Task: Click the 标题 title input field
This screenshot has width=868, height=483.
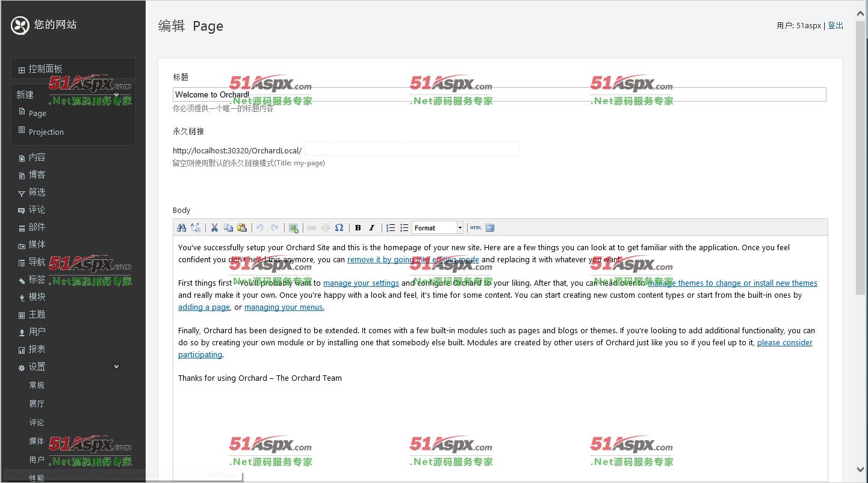Action: [500, 94]
